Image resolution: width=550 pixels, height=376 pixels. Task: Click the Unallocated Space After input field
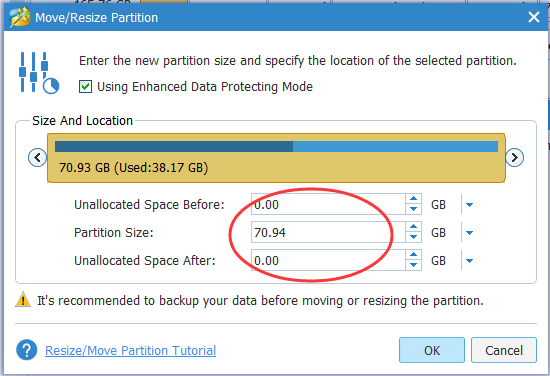(328, 260)
